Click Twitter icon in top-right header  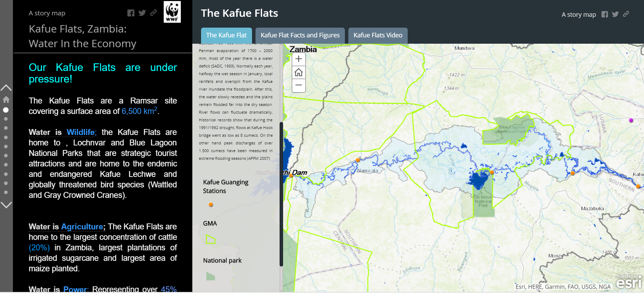point(615,14)
